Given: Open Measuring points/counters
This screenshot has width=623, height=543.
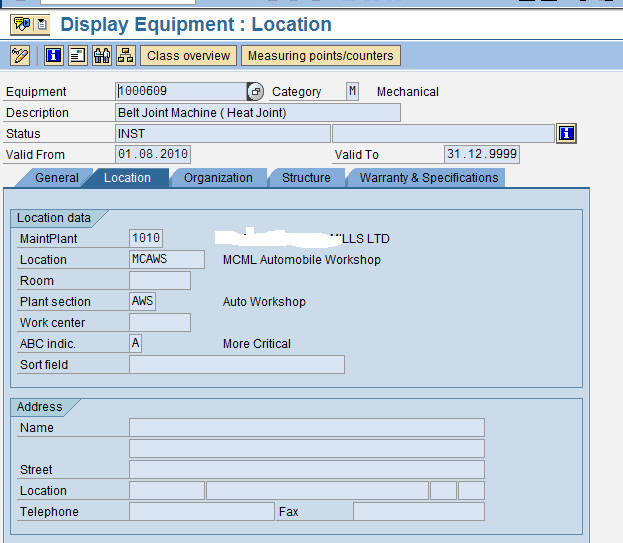Looking at the screenshot, I should tap(321, 56).
